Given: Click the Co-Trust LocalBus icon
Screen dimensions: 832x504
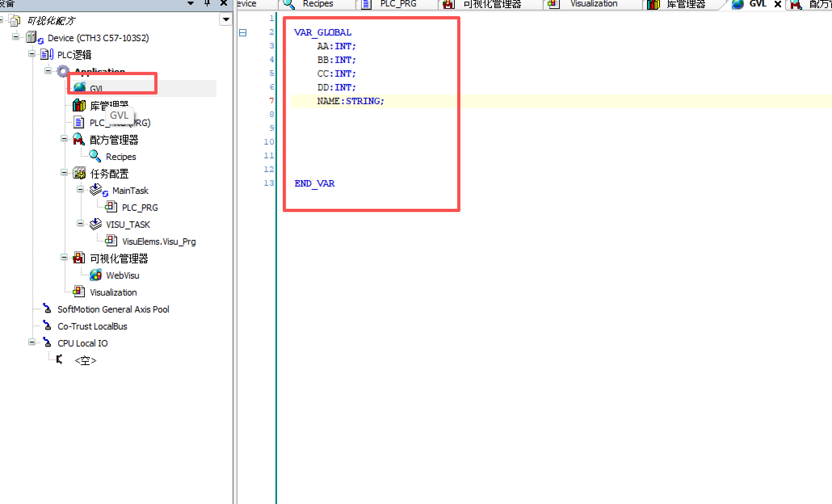Looking at the screenshot, I should 47,326.
